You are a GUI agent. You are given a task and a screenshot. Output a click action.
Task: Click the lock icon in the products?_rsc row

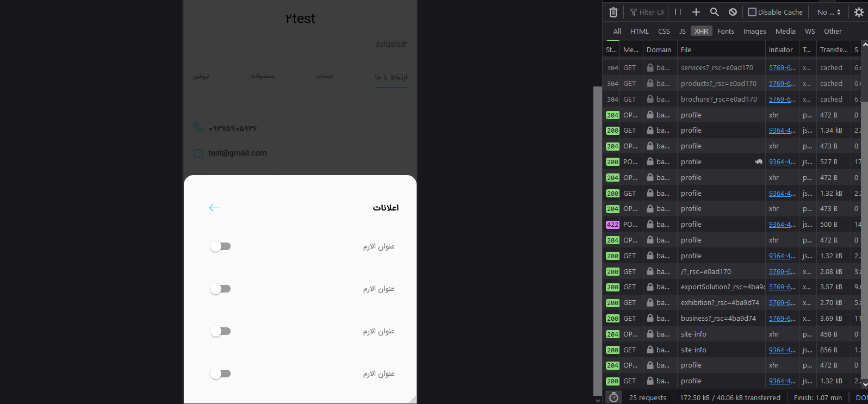pos(650,84)
